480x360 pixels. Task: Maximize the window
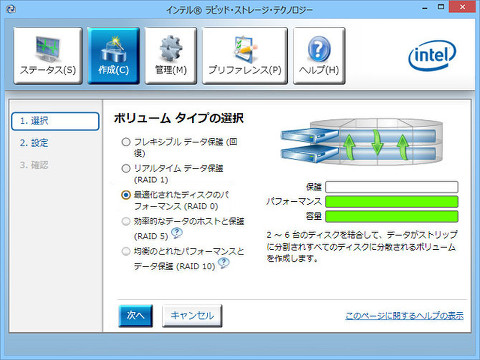[441, 7]
